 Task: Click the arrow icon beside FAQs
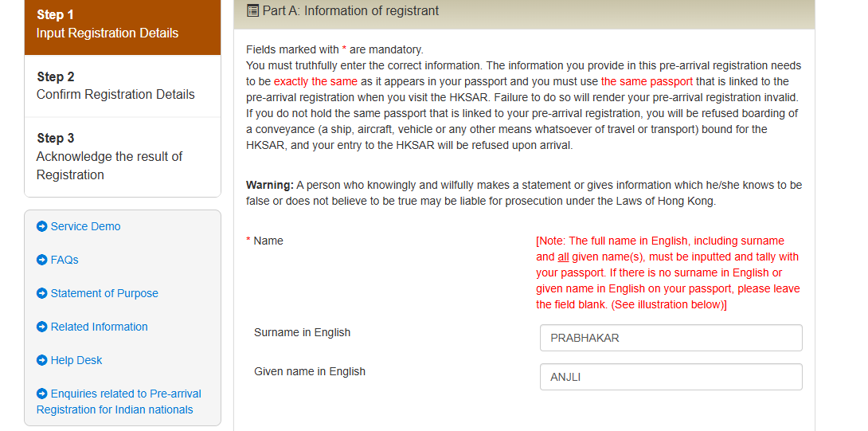pyautogui.click(x=41, y=260)
